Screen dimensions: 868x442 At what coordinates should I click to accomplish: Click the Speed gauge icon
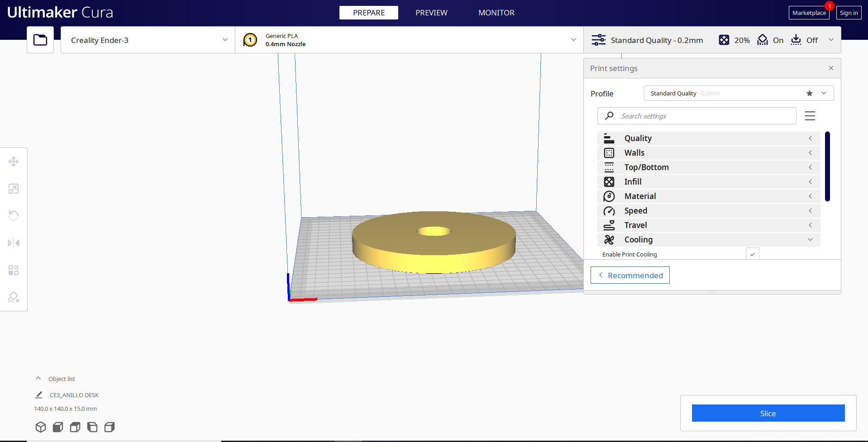[609, 211]
